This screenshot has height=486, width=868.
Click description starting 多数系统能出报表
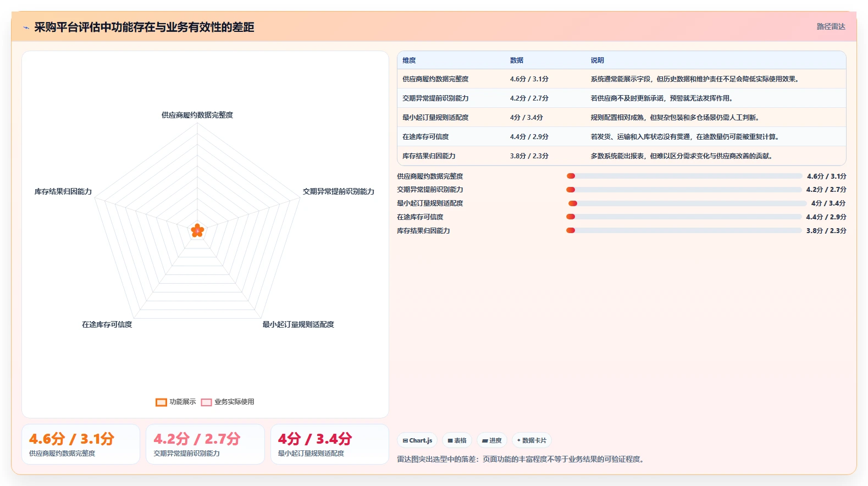[x=682, y=156]
